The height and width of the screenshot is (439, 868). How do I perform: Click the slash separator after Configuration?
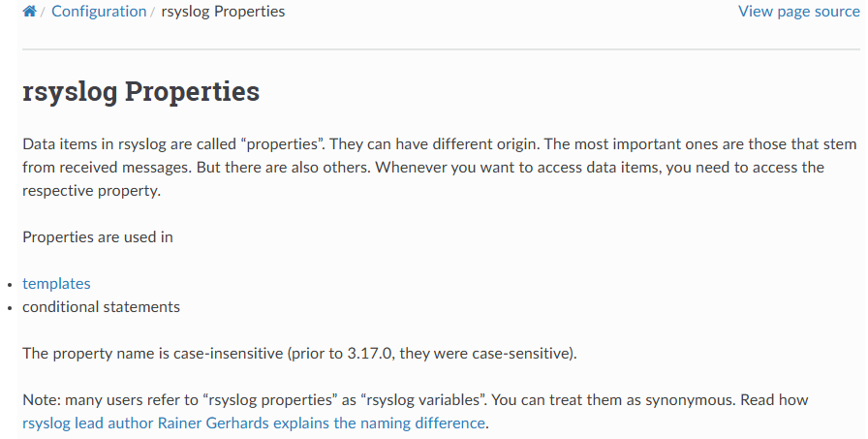153,12
